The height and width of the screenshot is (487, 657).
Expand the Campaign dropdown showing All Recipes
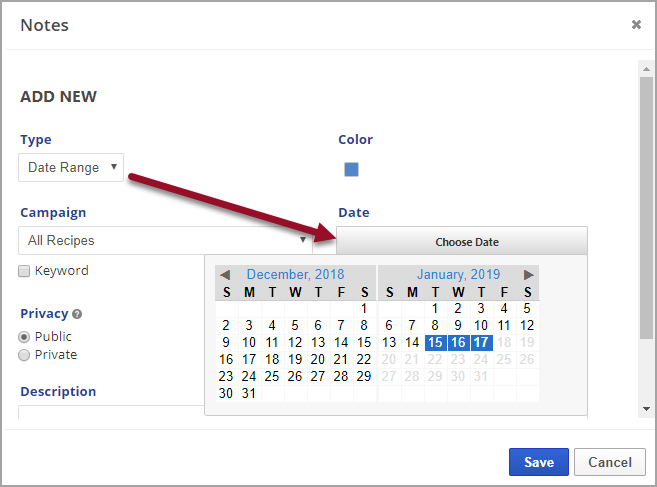click(x=166, y=241)
